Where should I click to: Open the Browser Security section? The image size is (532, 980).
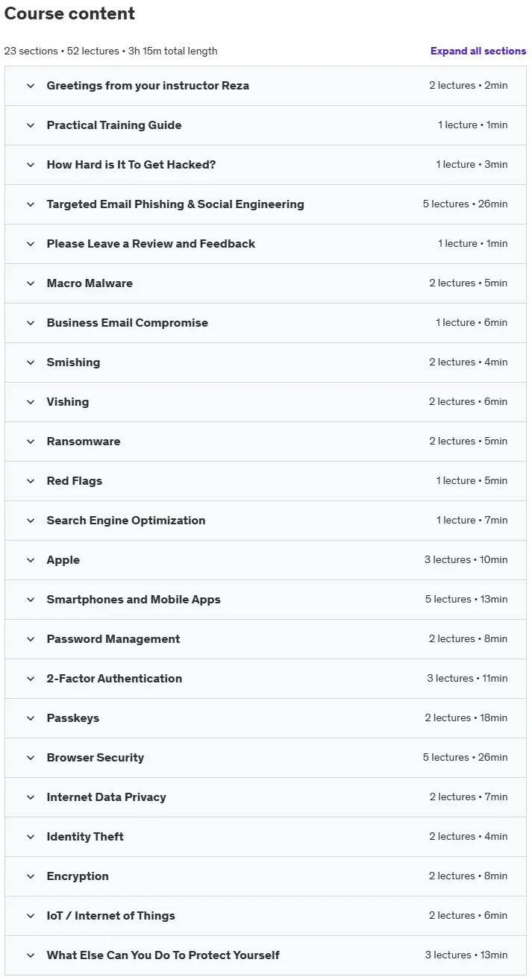(265, 758)
